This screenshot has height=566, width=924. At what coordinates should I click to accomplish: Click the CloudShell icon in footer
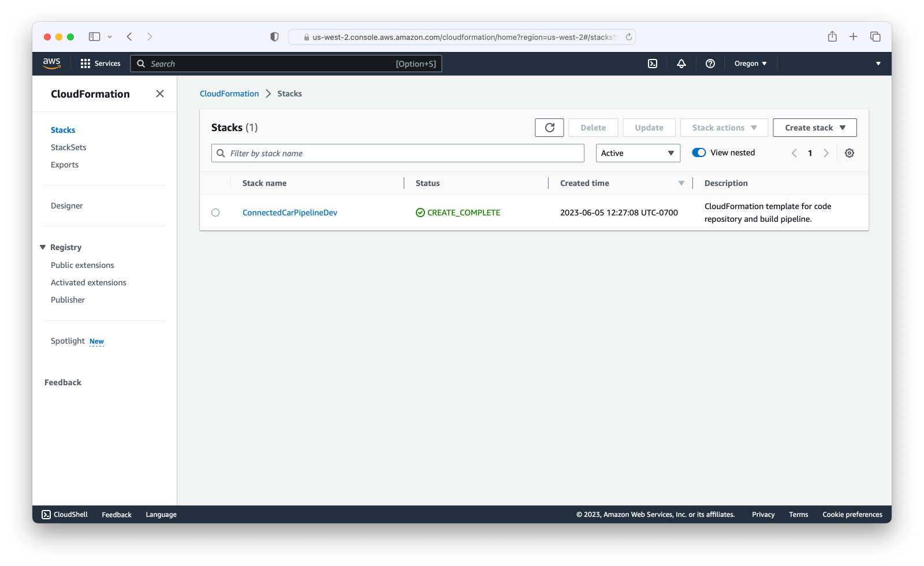pos(46,515)
